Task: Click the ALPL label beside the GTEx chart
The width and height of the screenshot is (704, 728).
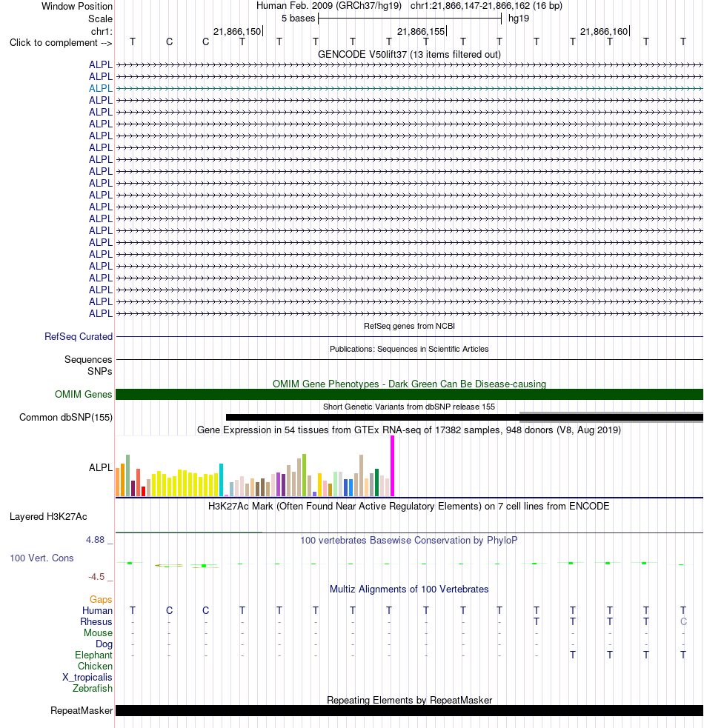Action: 100,467
